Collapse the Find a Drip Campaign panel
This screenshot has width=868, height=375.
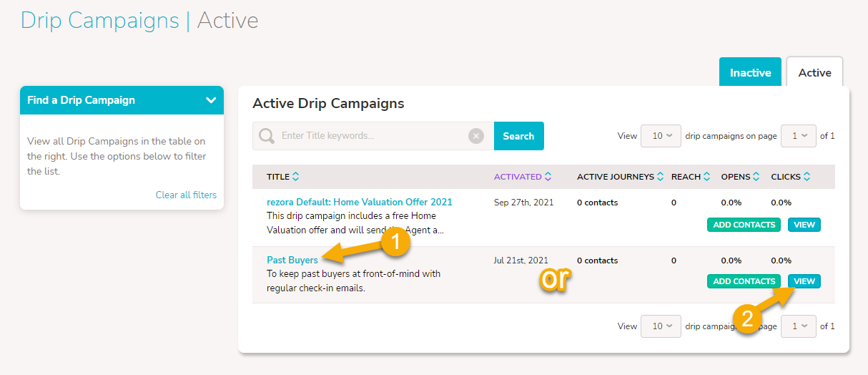[211, 100]
